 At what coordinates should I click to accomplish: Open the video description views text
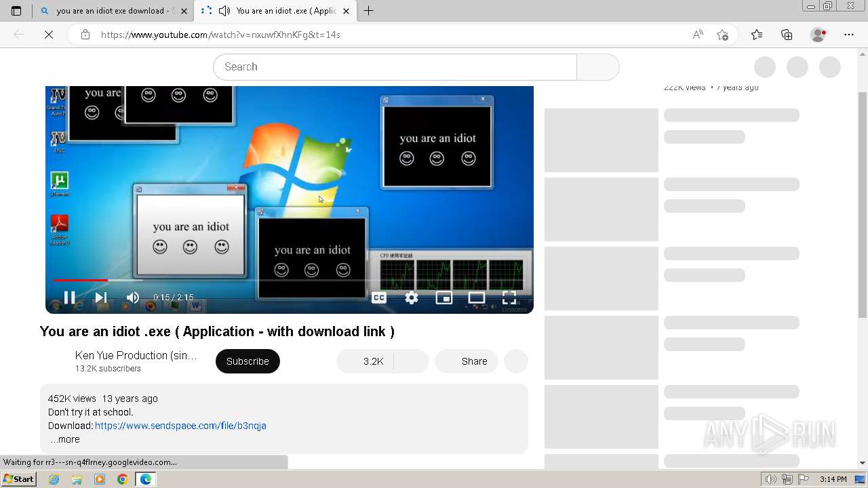[x=72, y=399]
